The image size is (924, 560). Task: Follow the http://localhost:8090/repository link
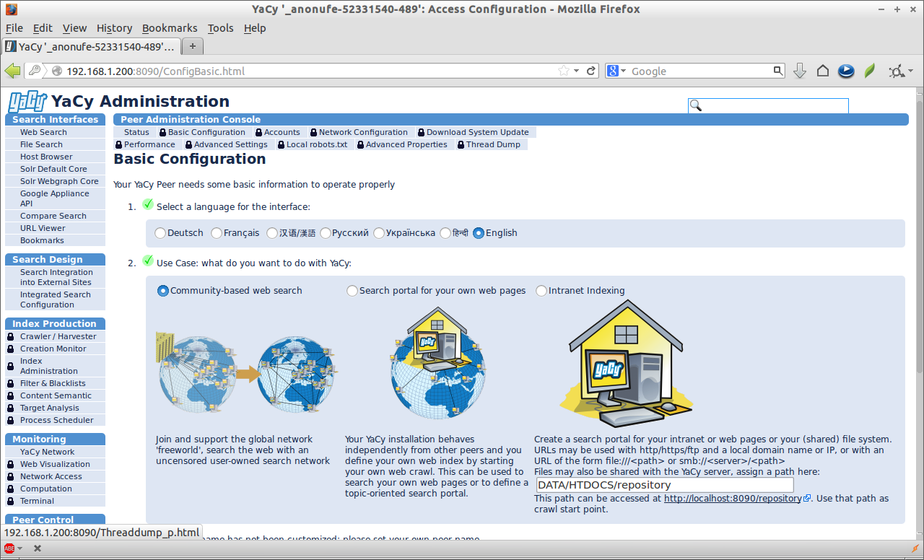(733, 498)
